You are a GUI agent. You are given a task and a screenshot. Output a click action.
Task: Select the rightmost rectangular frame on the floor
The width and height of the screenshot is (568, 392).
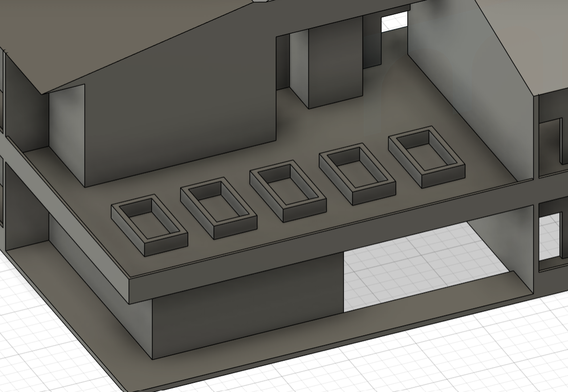[426, 157]
